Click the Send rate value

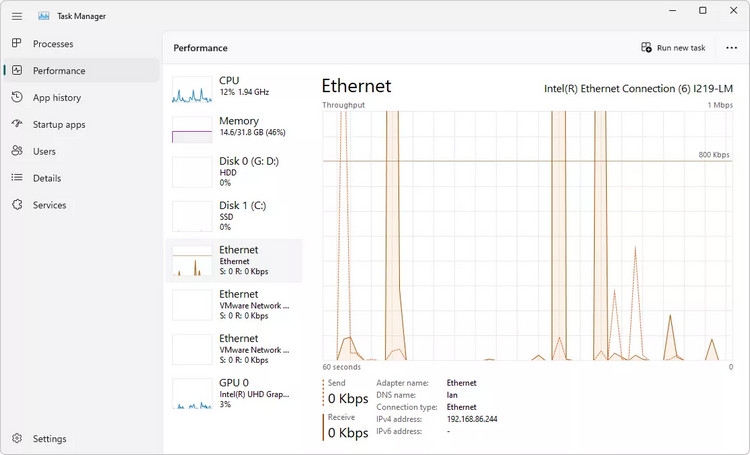[348, 399]
